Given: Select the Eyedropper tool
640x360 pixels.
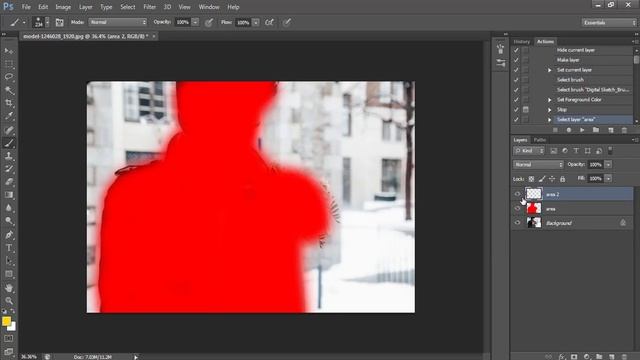Looking at the screenshot, I should [x=9, y=116].
